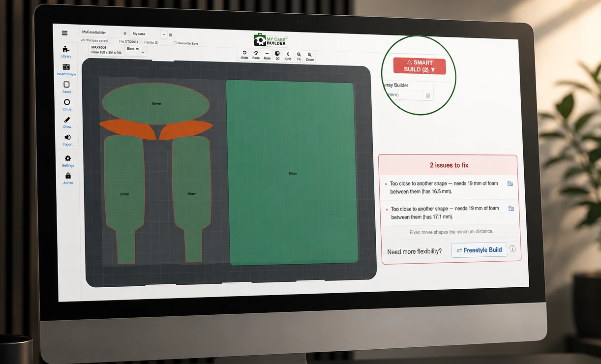Switch to Freestyle Build
Viewport: 601px width, 364px height.
click(479, 250)
